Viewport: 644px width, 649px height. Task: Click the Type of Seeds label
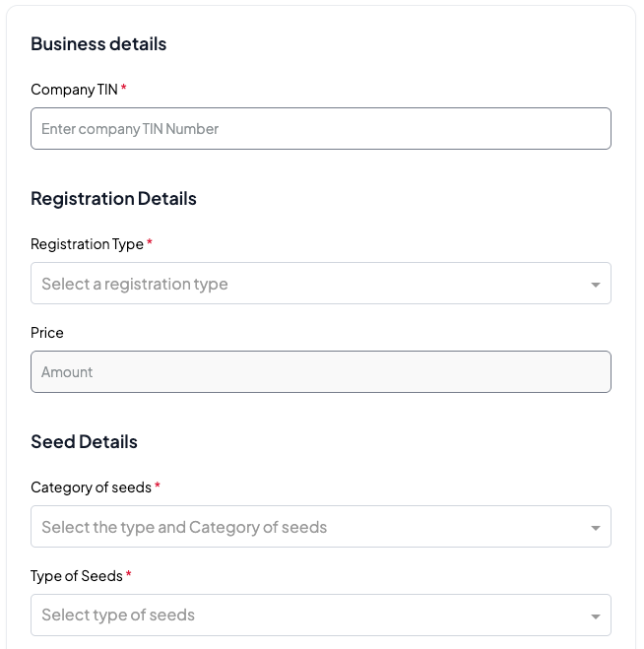coord(77,576)
